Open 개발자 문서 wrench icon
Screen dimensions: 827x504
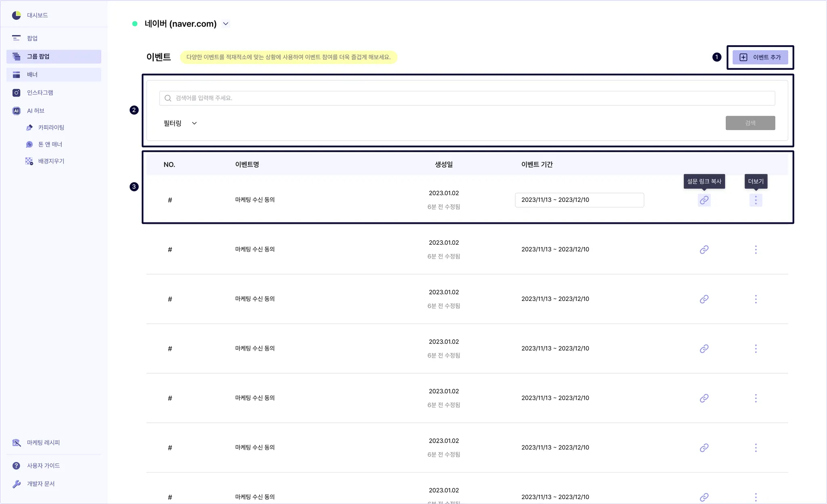(x=16, y=484)
